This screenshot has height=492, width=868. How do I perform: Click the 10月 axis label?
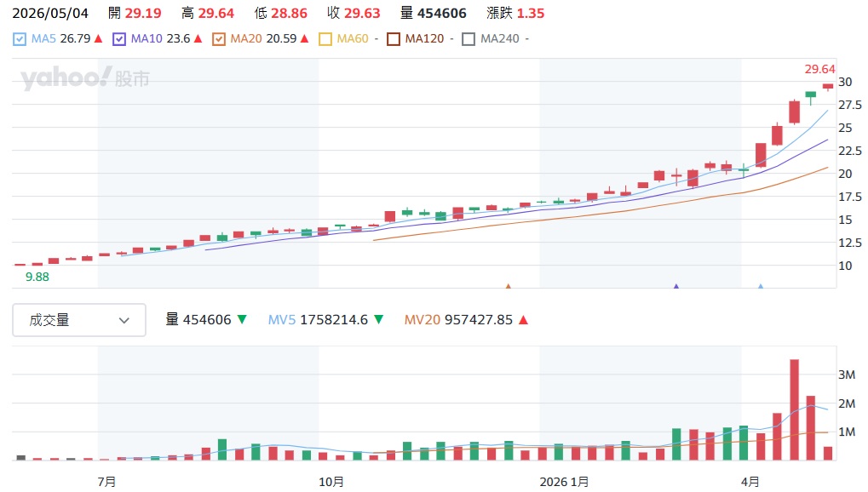point(331,482)
